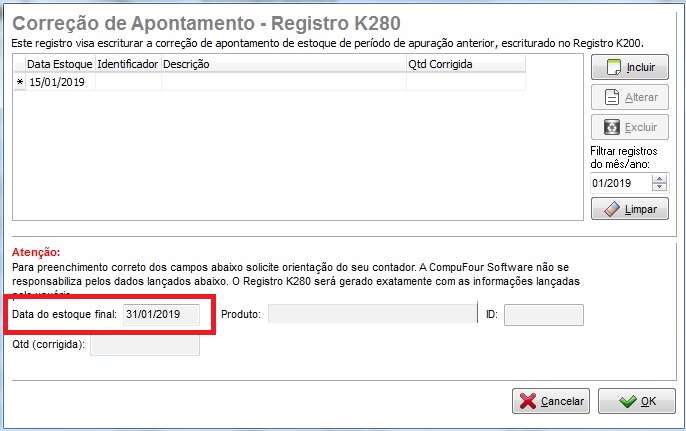Click the Qtd Corrigida column header

point(466,64)
